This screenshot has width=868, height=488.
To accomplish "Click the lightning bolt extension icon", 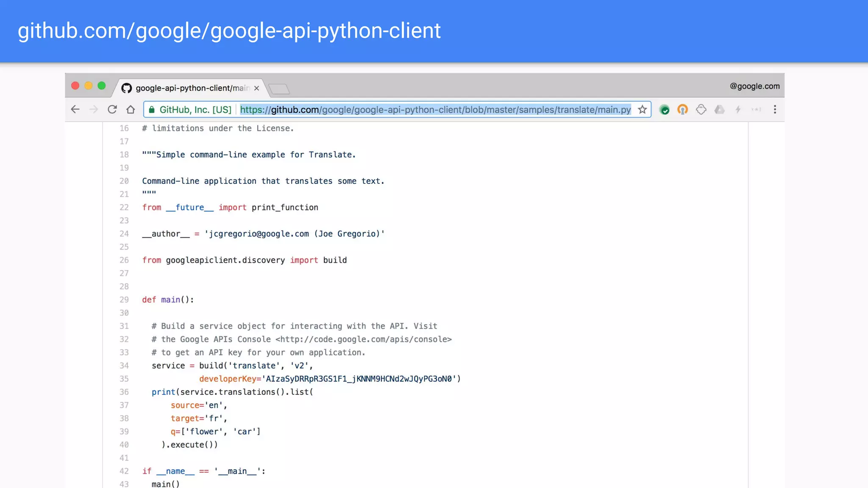I will point(738,110).
